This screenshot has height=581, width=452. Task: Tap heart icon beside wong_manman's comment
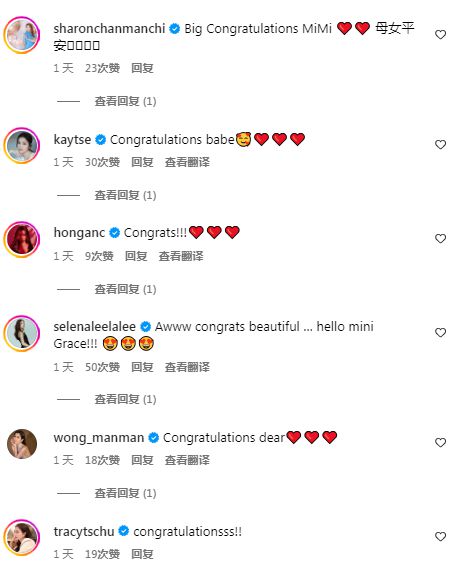pyautogui.click(x=440, y=442)
